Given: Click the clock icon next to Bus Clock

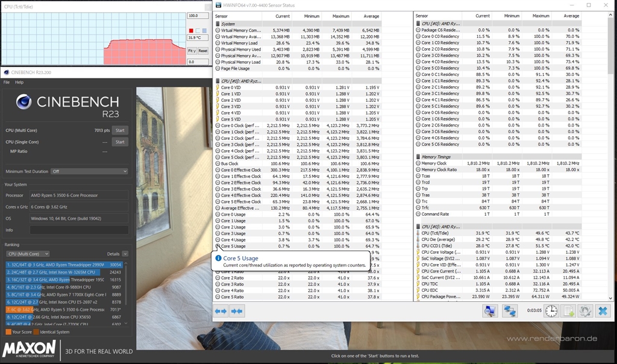Looking at the screenshot, I should (218, 164).
